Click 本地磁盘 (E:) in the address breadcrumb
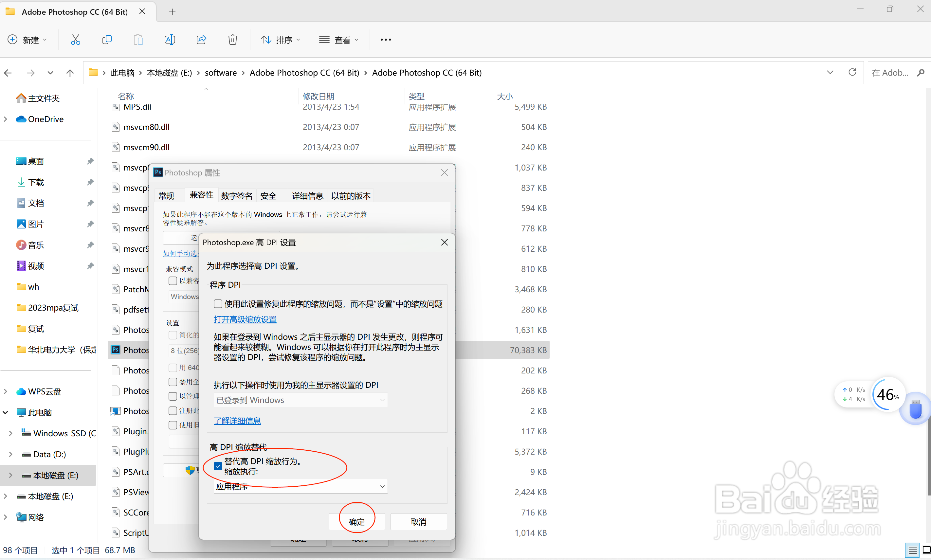Viewport: 931px width, 560px height. tap(169, 73)
